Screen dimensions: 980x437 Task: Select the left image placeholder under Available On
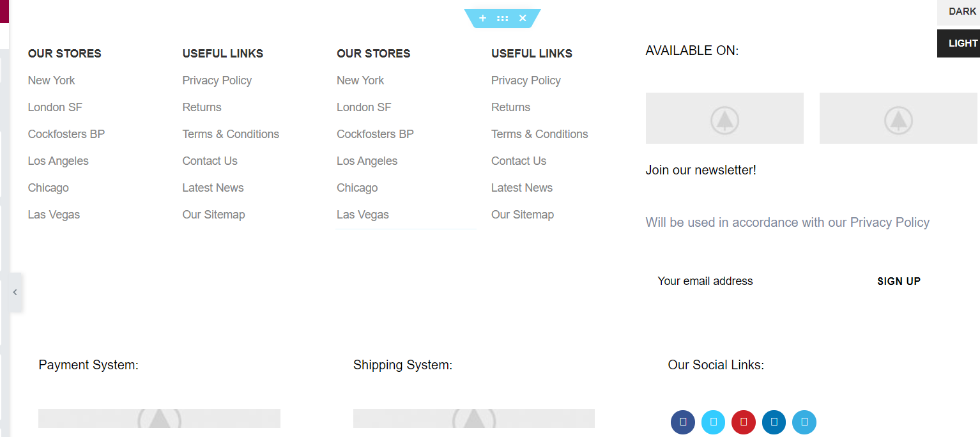724,118
